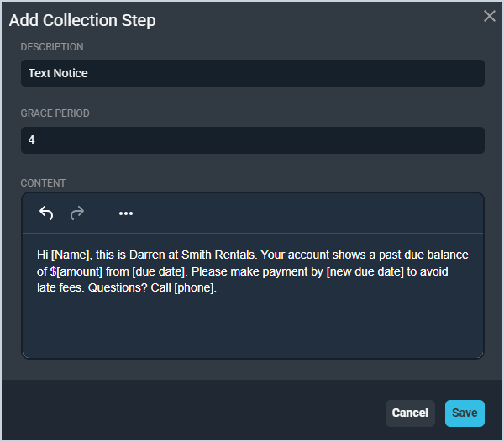This screenshot has height=442, width=504.
Task: Click the DESCRIPTION field label
Action: 52,47
